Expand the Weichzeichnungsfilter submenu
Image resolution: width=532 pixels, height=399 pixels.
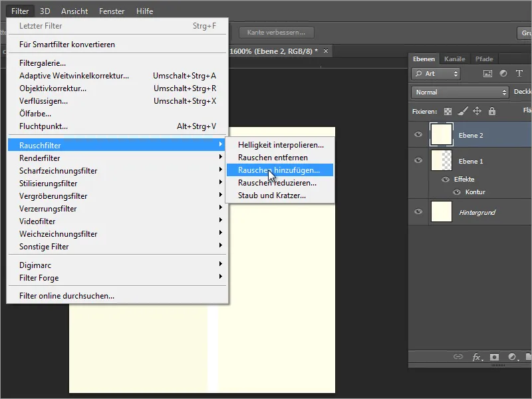point(117,234)
